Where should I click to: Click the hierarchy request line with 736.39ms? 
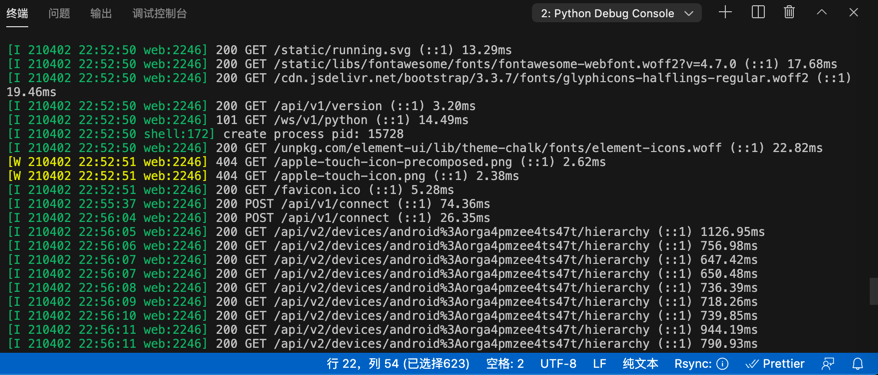382,288
